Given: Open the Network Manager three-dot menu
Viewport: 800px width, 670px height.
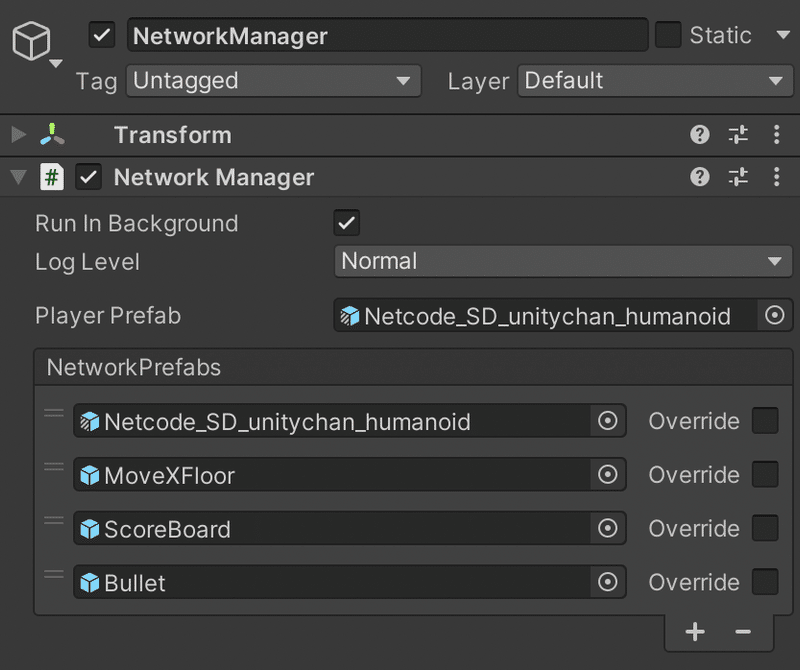Looking at the screenshot, I should [x=777, y=177].
